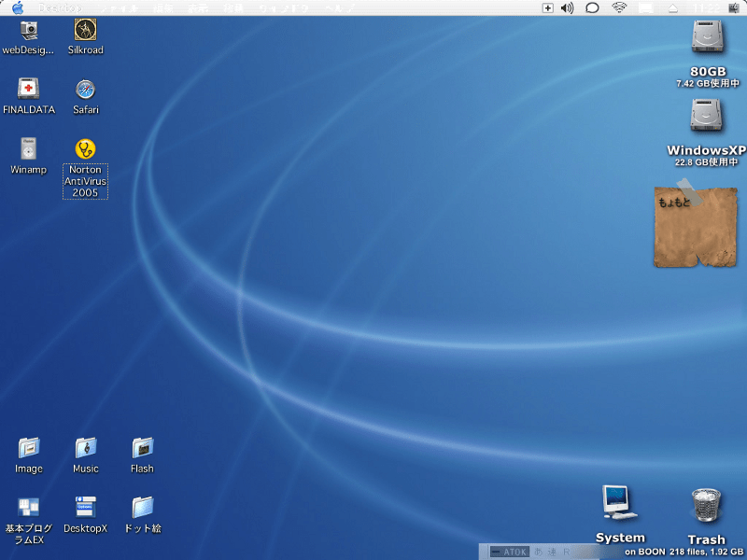Open the webDesign desktop icon
This screenshot has height=560, width=747.
tap(29, 30)
